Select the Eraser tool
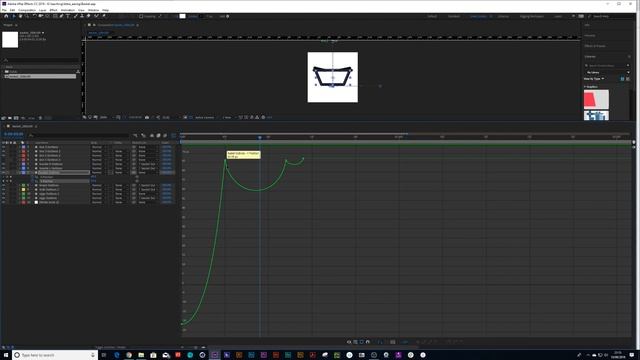 pyautogui.click(x=88, y=16)
